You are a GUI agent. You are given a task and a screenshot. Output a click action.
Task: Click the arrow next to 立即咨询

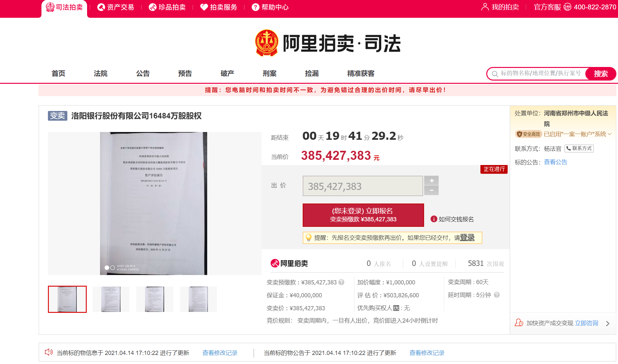pos(608,324)
